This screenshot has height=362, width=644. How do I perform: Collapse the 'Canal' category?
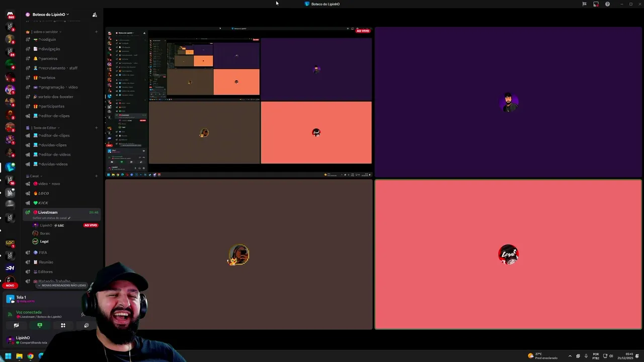click(x=34, y=176)
